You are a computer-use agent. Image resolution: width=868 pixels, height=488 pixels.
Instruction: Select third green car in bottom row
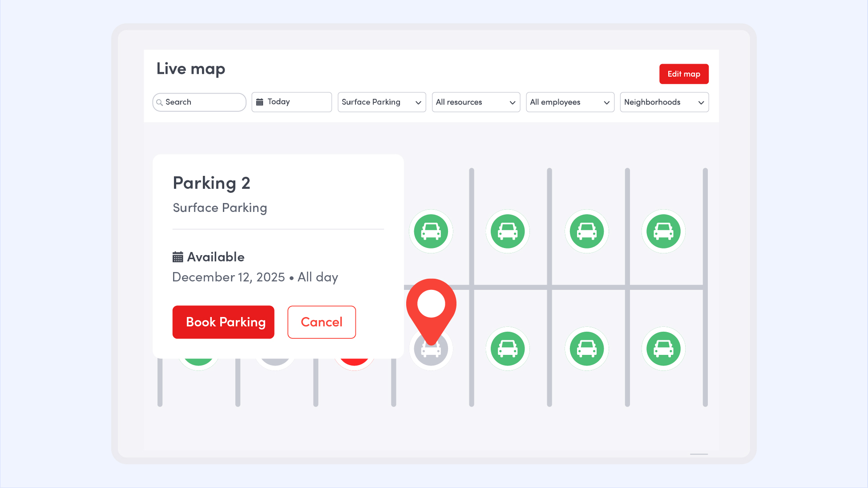[586, 349]
